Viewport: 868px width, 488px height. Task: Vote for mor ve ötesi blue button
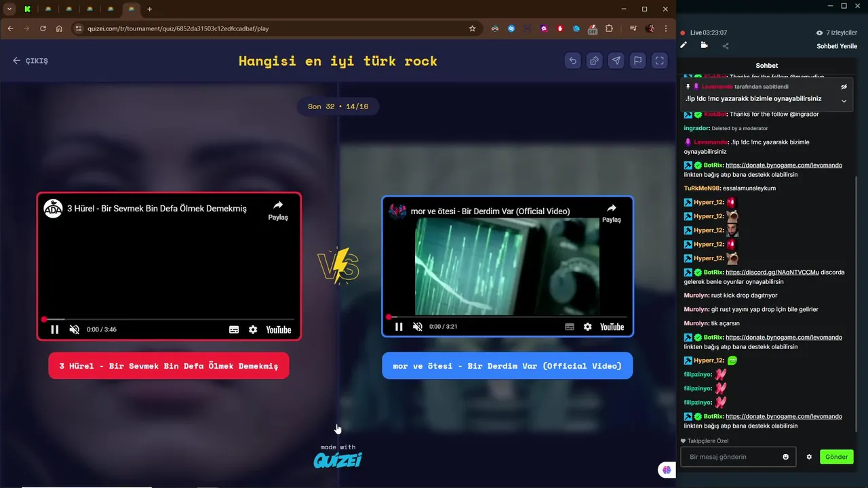(x=507, y=365)
